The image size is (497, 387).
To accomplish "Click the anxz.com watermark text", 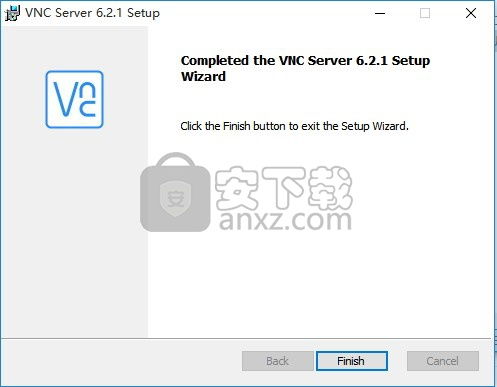I will [x=285, y=220].
